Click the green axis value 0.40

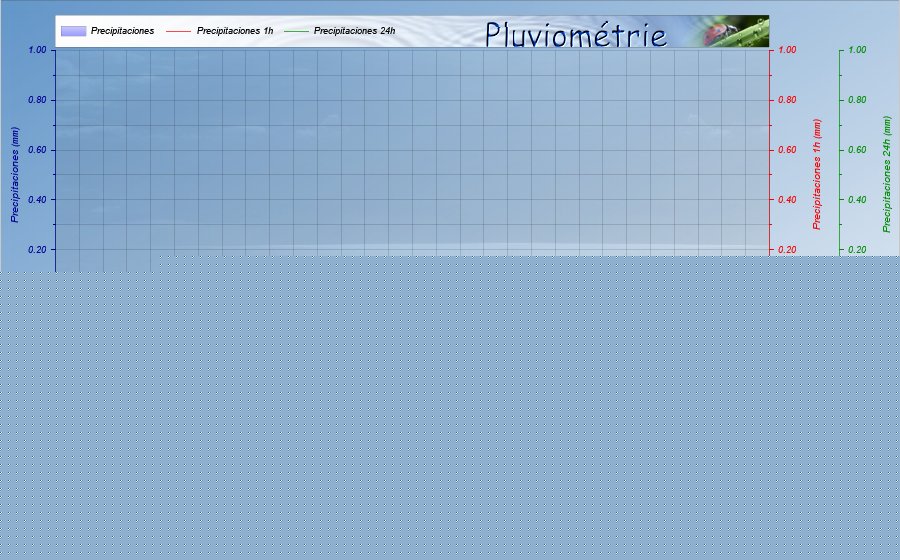857,200
